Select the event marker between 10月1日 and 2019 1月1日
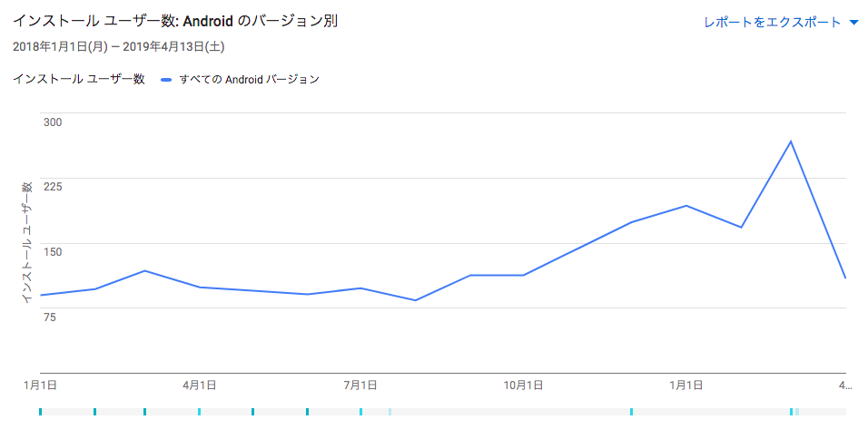Image resolution: width=868 pixels, height=439 pixels. [631, 413]
